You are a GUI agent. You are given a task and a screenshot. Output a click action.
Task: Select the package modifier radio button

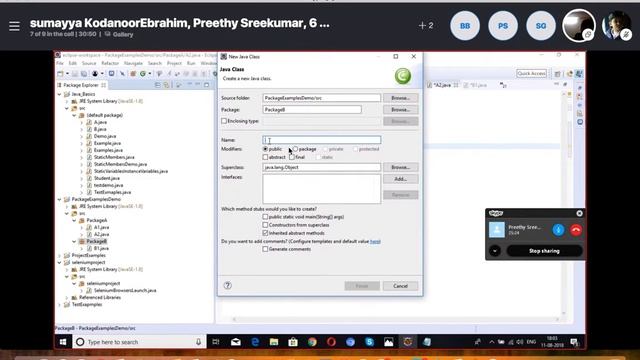click(x=295, y=149)
